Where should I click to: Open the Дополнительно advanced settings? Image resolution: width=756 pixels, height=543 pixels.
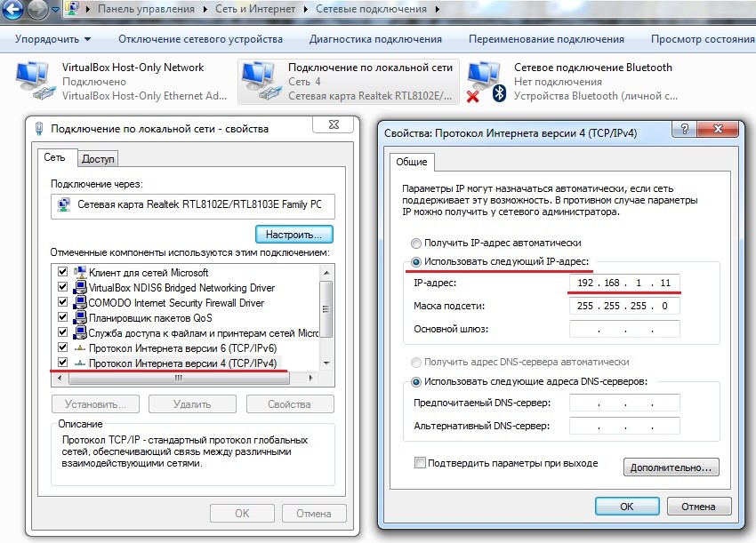672,467
